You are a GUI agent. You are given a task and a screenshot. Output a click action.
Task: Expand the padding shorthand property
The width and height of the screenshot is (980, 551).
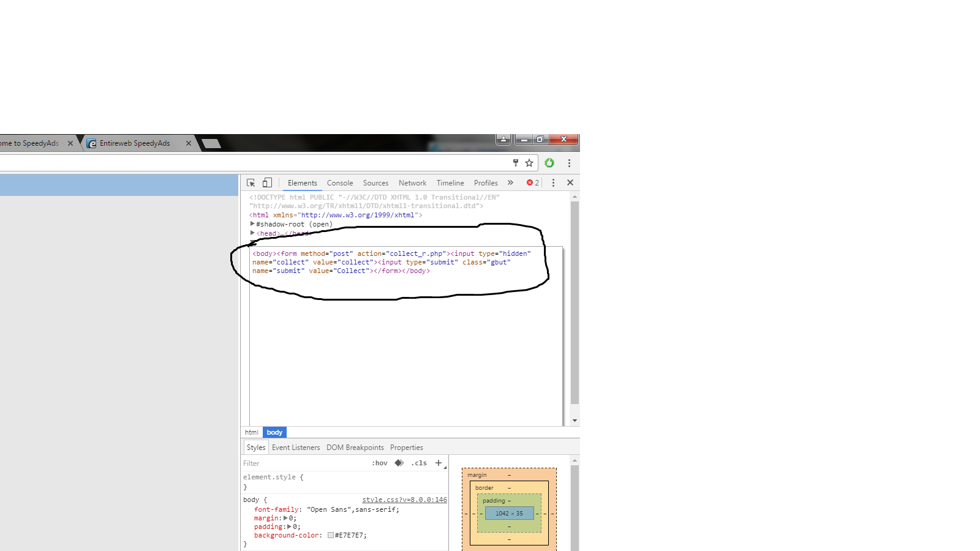point(290,527)
